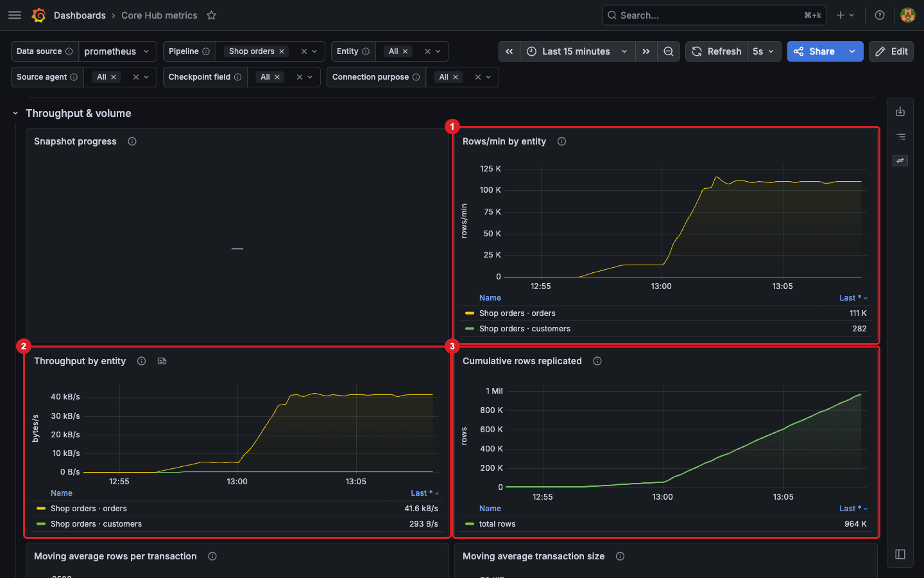Screen dimensions: 924x578
Task: Click the Dashboards breadcrumb
Action: point(80,15)
